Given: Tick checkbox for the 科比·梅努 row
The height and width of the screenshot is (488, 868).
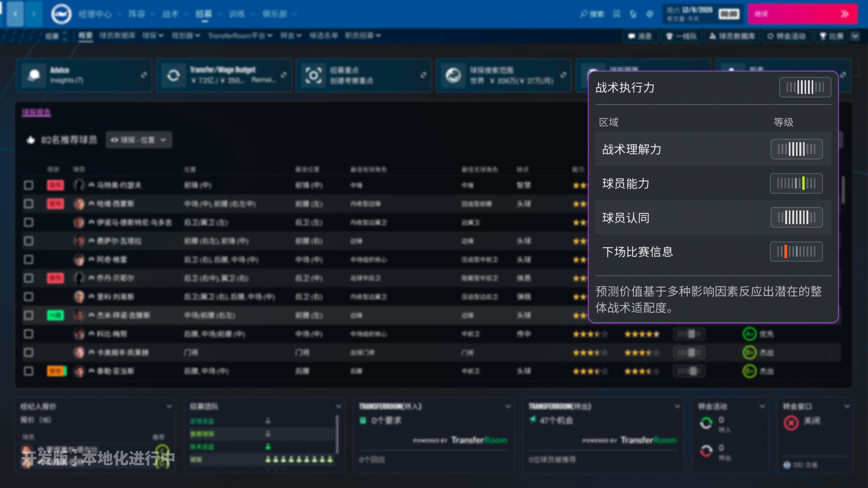Looking at the screenshot, I should 29,334.
